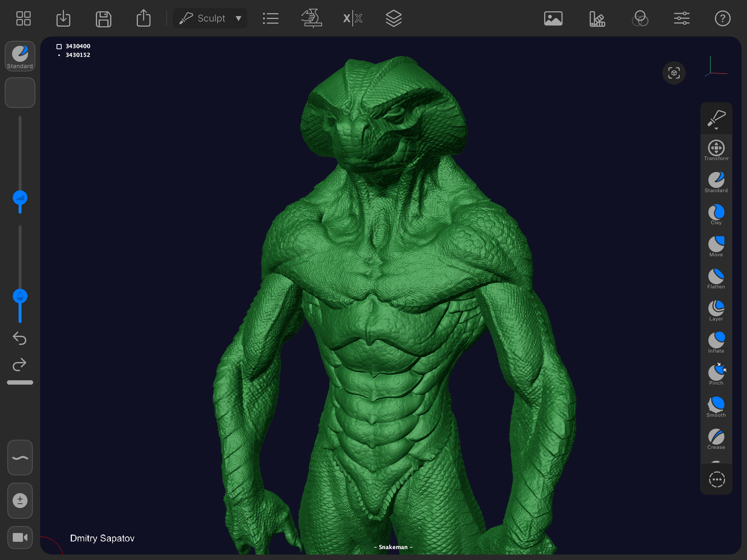Screen dimensions: 747x560
Task: Click the Dmitry Sapatov credit text
Action: 102,538
